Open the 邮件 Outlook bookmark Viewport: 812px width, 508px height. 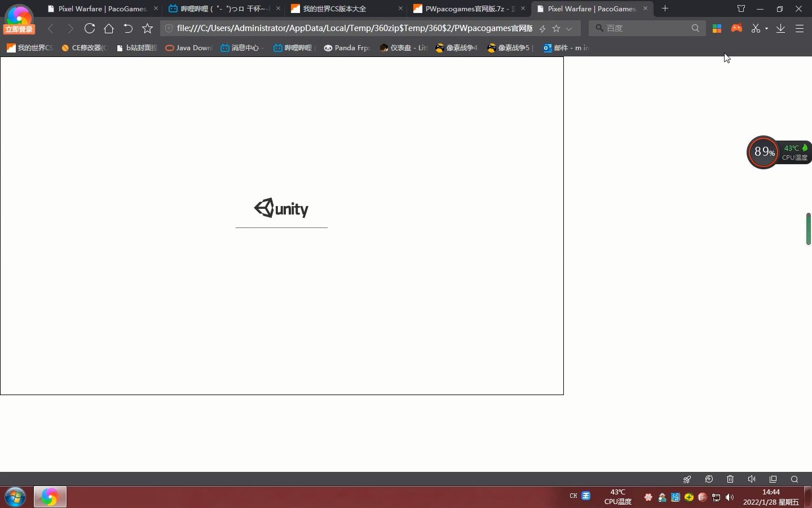(x=566, y=48)
